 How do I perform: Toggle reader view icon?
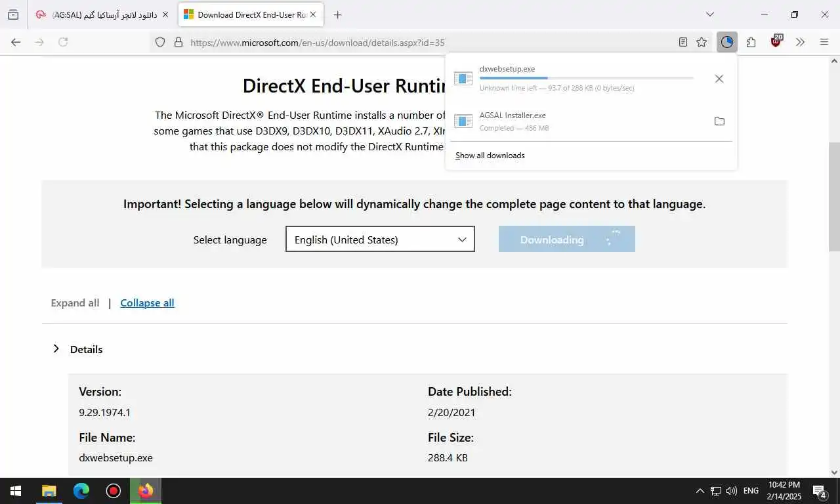(683, 42)
